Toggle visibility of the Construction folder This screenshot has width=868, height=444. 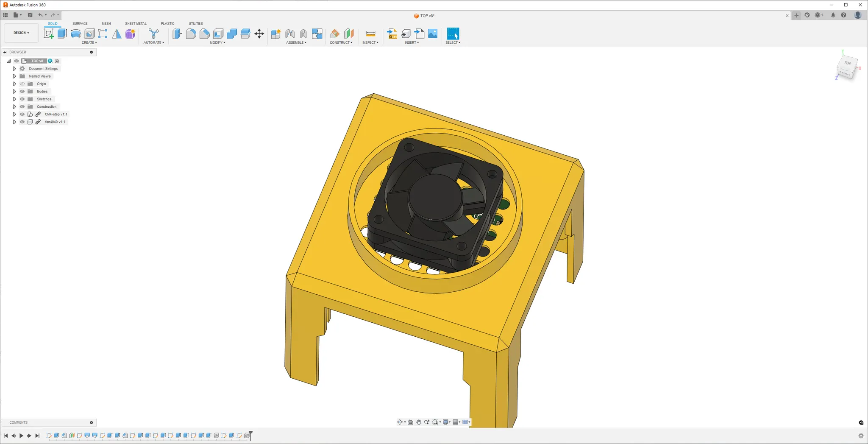click(22, 107)
